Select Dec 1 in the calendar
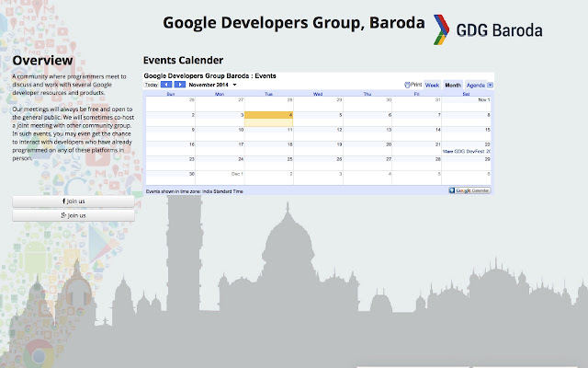Viewport: 588px width, 368px height. (x=220, y=178)
